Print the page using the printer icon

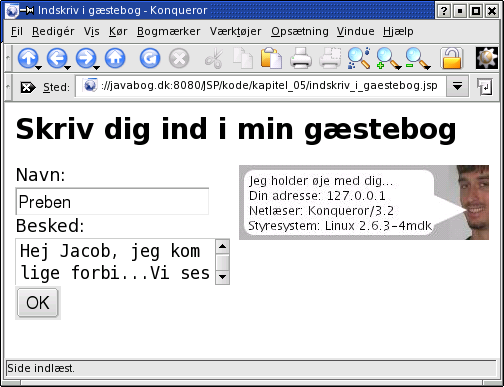click(x=300, y=59)
